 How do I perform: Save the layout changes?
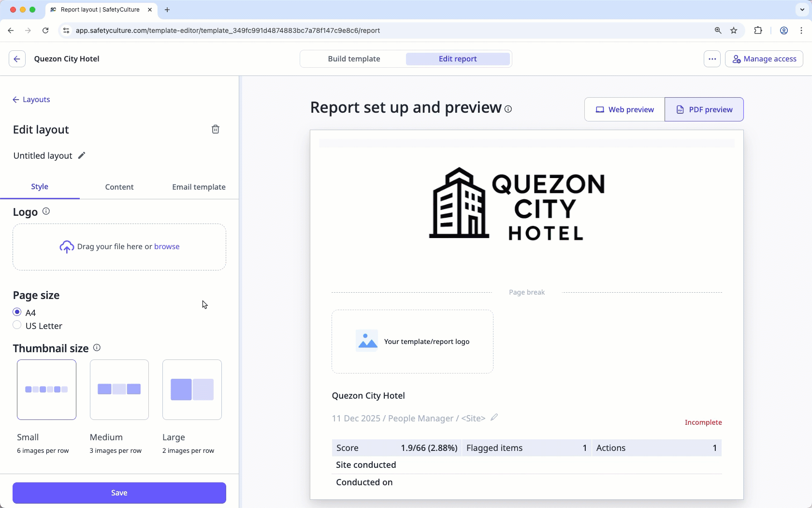pyautogui.click(x=119, y=493)
